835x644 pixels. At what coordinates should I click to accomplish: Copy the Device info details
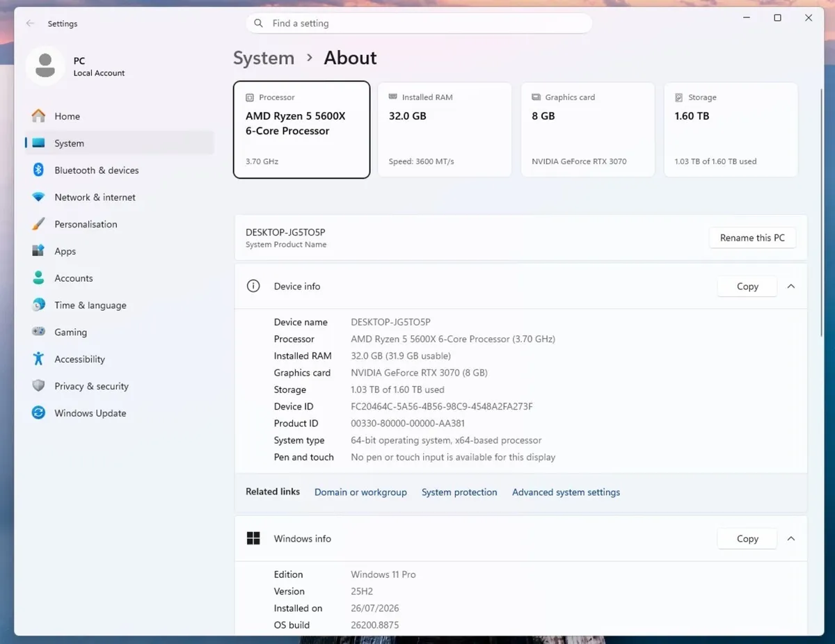tap(747, 287)
